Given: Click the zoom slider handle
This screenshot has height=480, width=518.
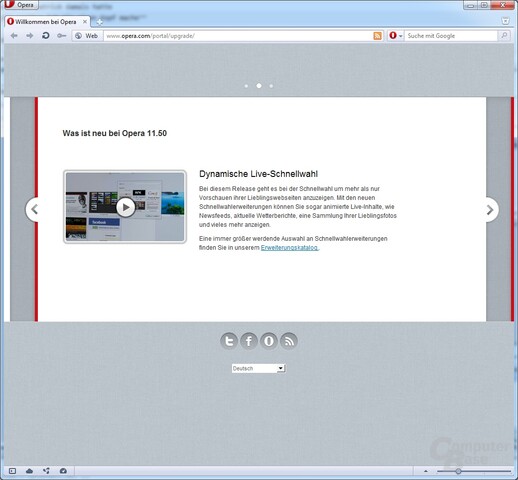Looking at the screenshot, I should [x=459, y=471].
